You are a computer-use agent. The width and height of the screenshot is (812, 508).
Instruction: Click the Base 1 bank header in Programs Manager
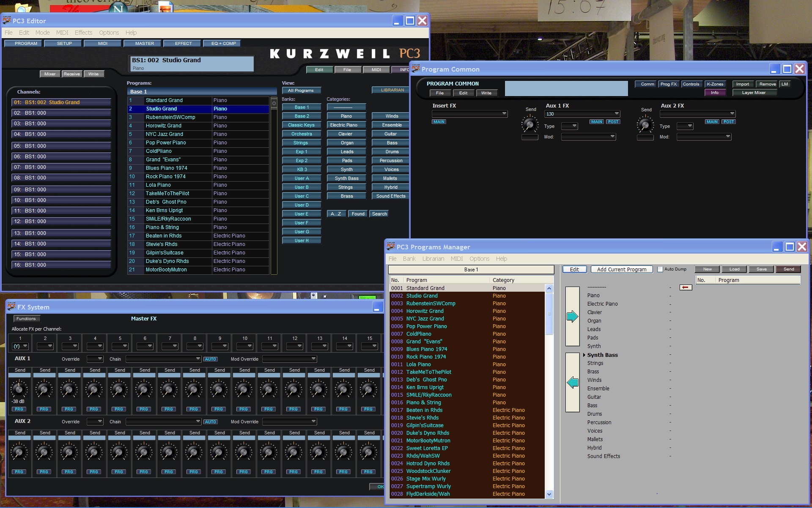tap(471, 270)
